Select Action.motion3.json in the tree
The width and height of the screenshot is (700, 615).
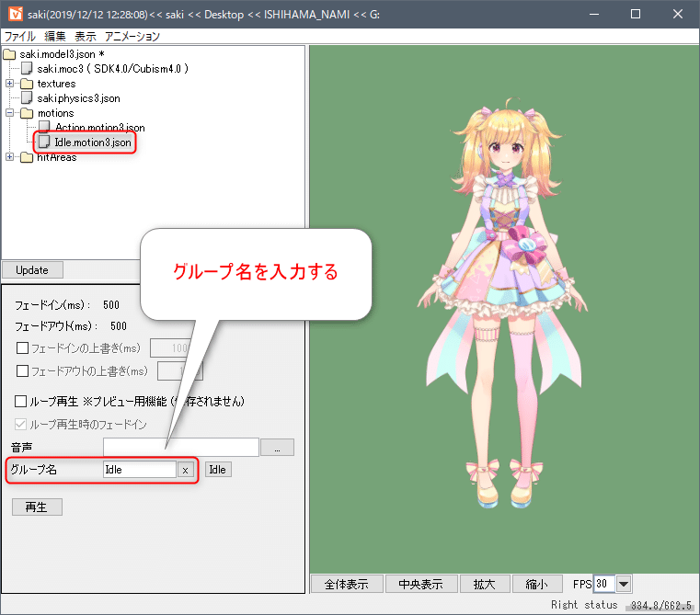100,128
